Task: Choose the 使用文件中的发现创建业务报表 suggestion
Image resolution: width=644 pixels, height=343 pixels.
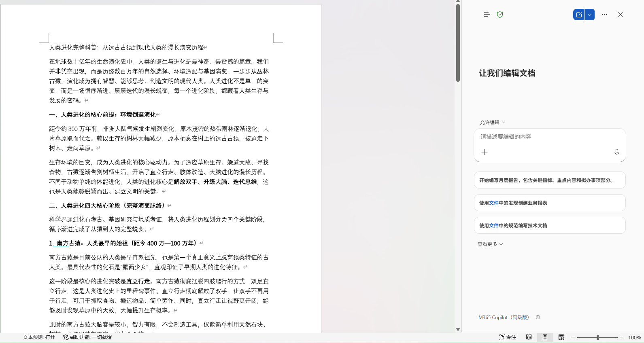Action: [x=550, y=203]
